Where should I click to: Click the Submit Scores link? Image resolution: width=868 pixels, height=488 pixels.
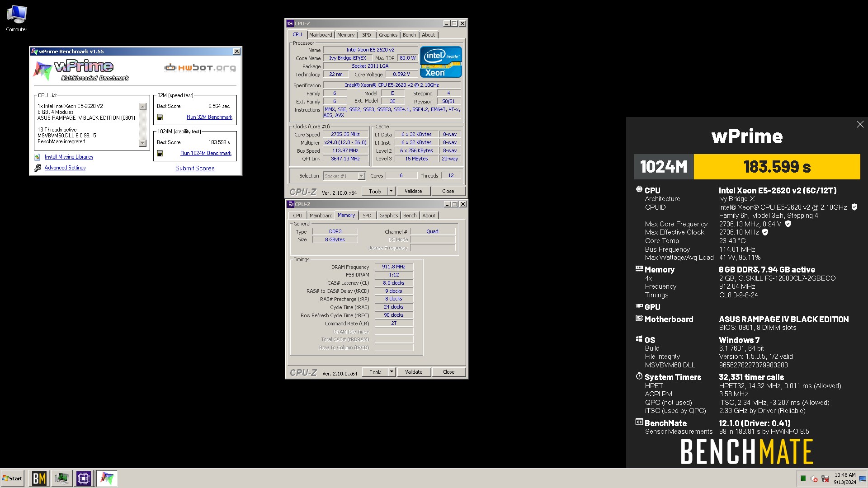(195, 168)
